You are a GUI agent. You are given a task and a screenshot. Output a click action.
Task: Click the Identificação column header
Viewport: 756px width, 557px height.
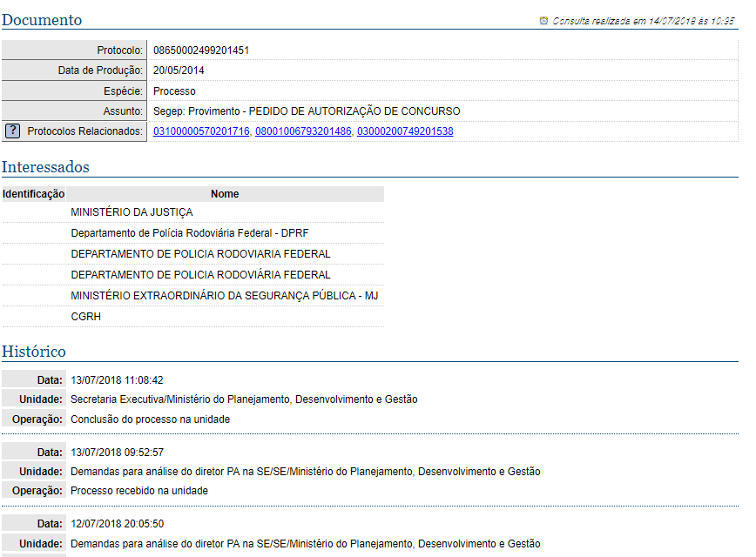34,194
